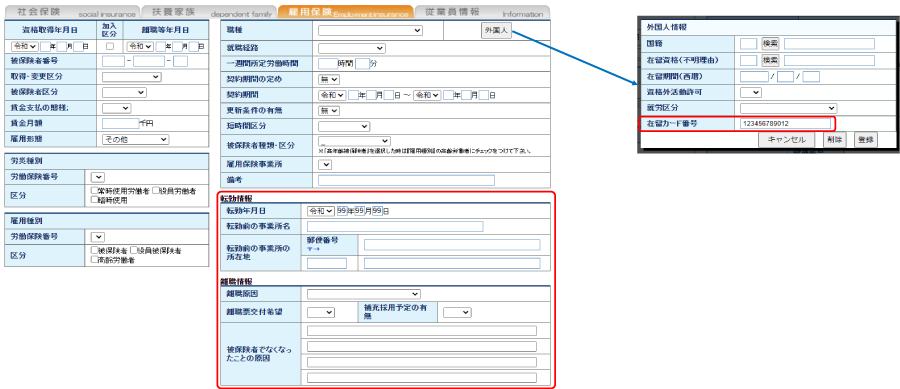900x389 pixels.
Task: Click the 登録 register button
Action: click(866, 139)
